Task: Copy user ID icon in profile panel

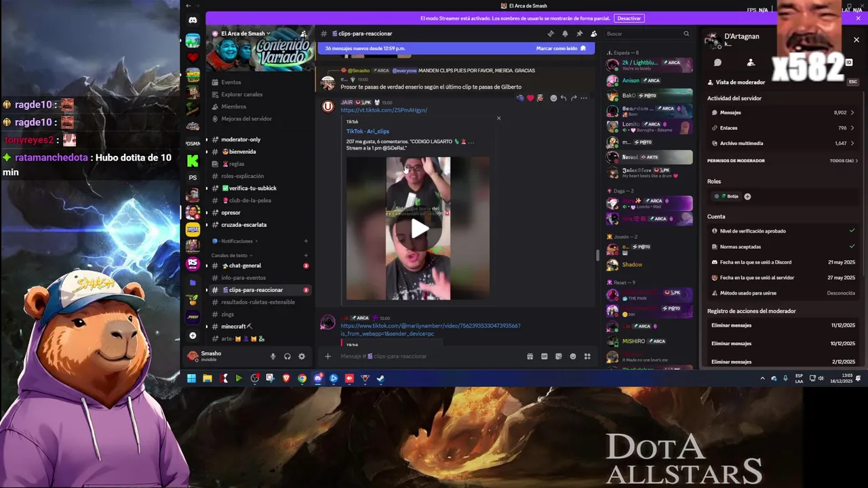Action: [848, 62]
